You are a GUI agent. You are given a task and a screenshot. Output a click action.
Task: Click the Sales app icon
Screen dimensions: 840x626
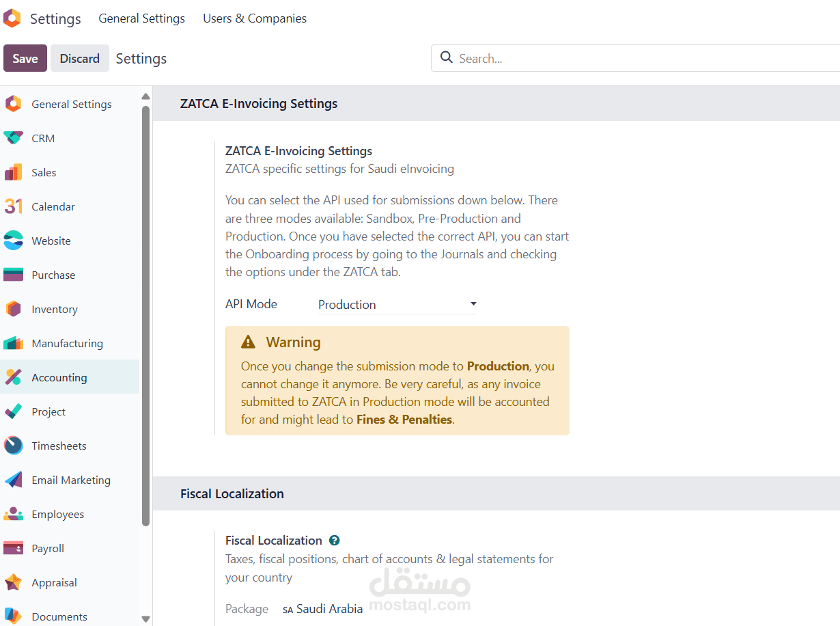(x=13, y=172)
